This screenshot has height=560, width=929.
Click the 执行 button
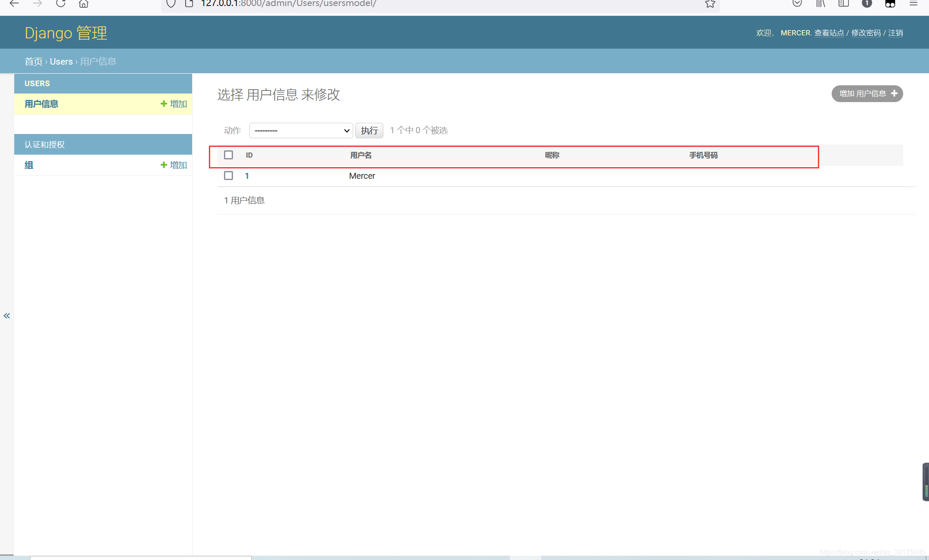click(369, 131)
